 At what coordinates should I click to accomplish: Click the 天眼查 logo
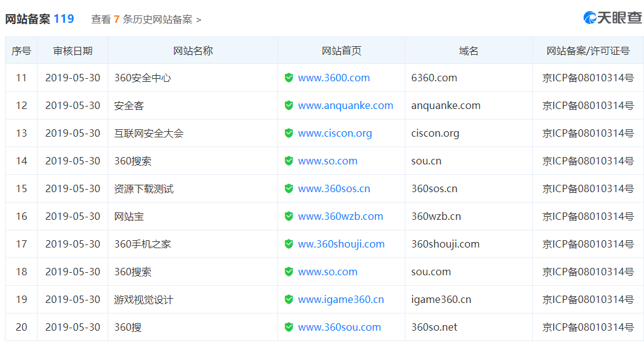tap(613, 18)
